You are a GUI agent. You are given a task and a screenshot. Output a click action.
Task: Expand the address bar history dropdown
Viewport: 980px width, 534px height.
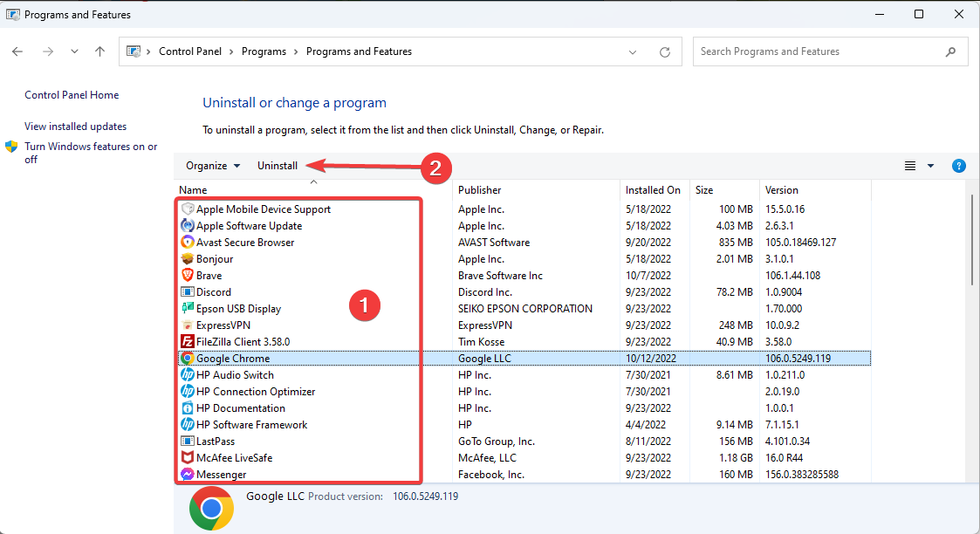point(633,51)
